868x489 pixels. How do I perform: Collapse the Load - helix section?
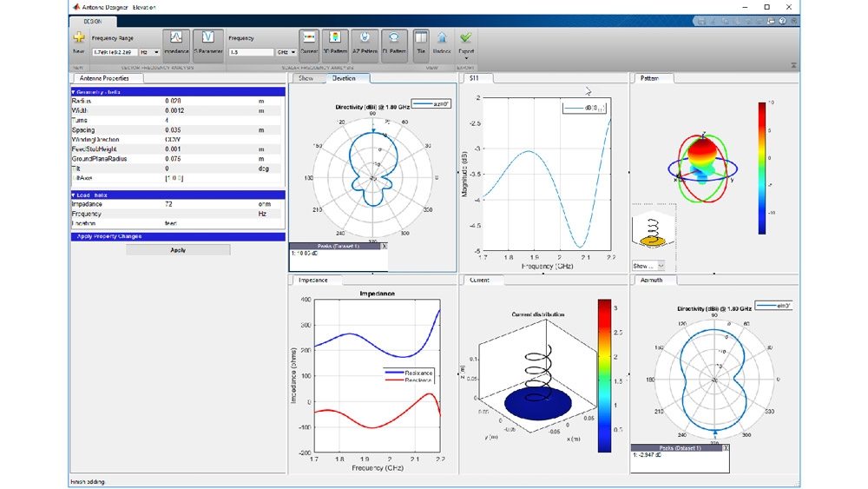74,195
